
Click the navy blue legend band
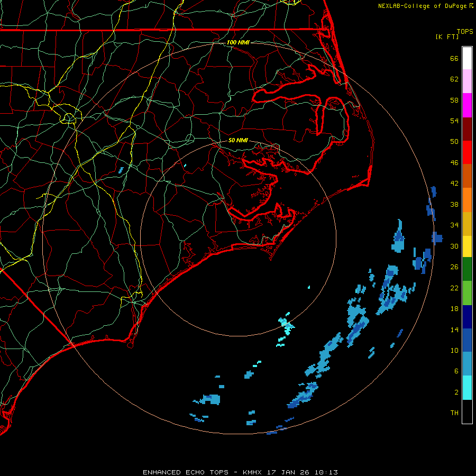tap(467, 317)
